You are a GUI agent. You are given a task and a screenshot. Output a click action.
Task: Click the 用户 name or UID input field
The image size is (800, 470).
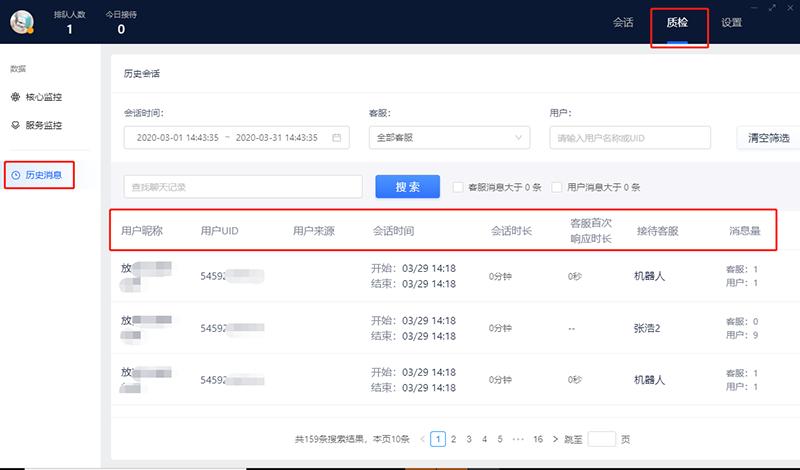tap(629, 137)
